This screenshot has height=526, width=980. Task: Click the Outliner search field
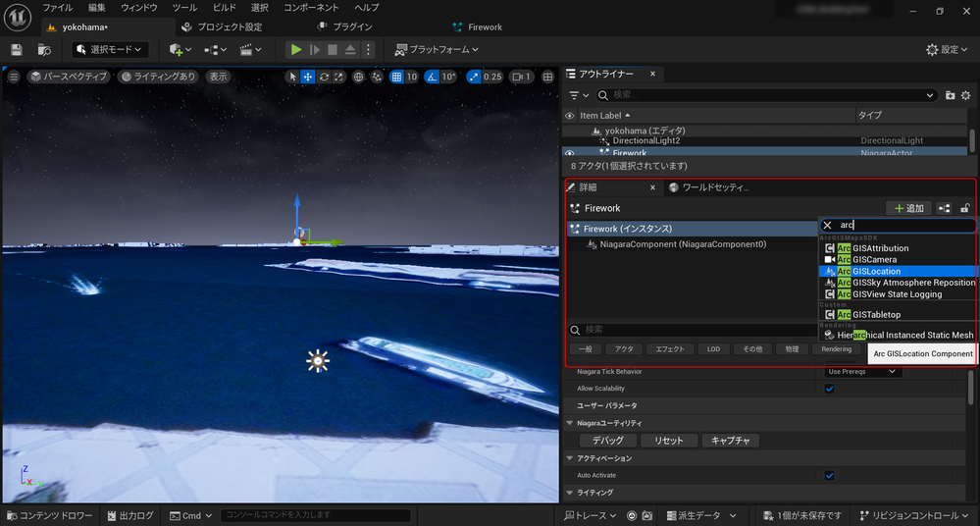point(766,95)
